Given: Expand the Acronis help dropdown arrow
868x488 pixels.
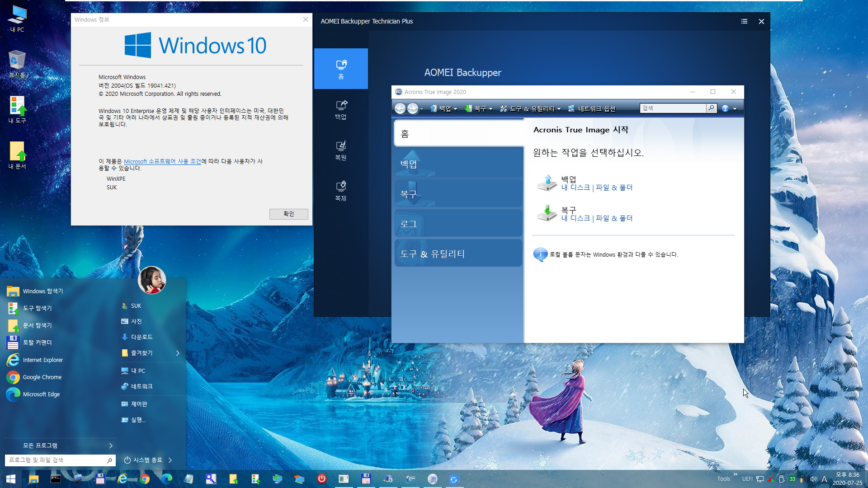Looking at the screenshot, I should [735, 109].
